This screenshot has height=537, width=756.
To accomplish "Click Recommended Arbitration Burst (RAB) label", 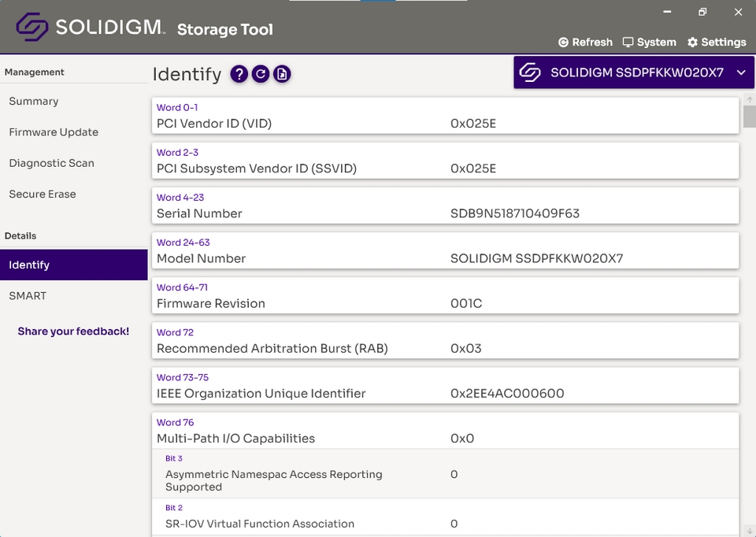I will (x=272, y=348).
